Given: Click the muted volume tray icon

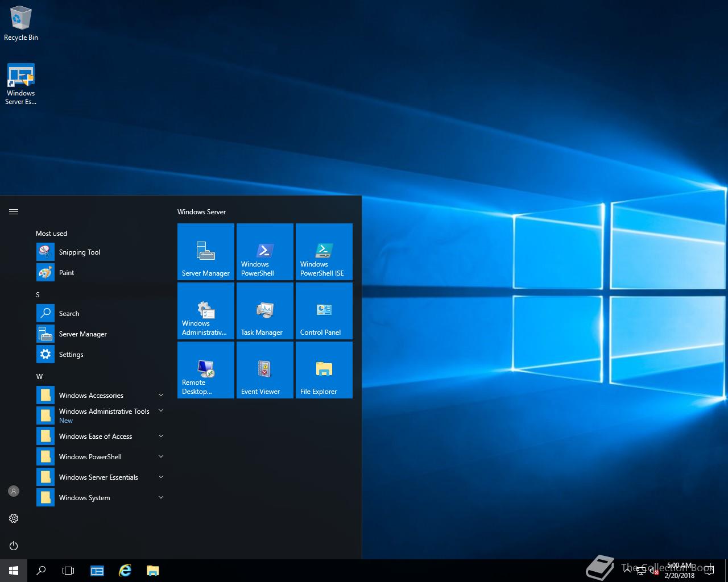Looking at the screenshot, I should [654, 571].
